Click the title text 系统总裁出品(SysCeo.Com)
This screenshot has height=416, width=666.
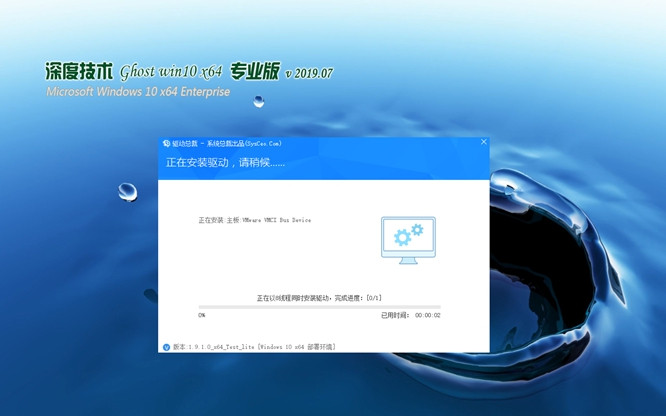point(243,143)
